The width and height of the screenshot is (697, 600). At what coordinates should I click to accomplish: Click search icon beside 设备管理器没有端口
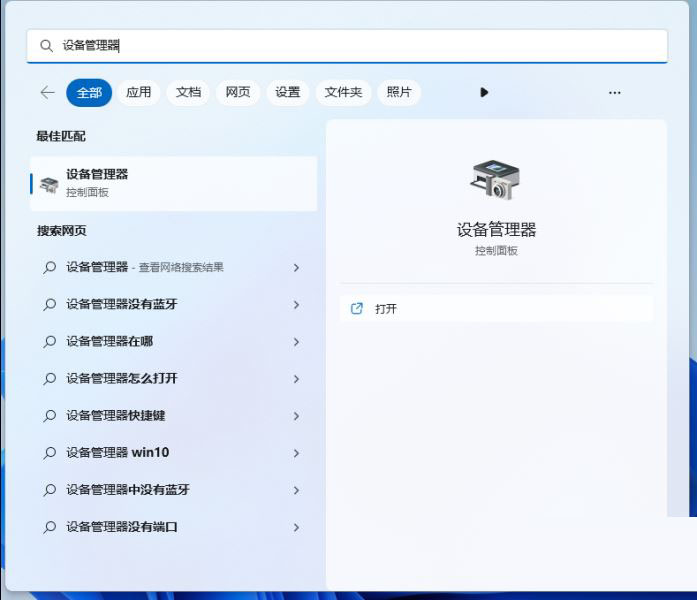49,527
